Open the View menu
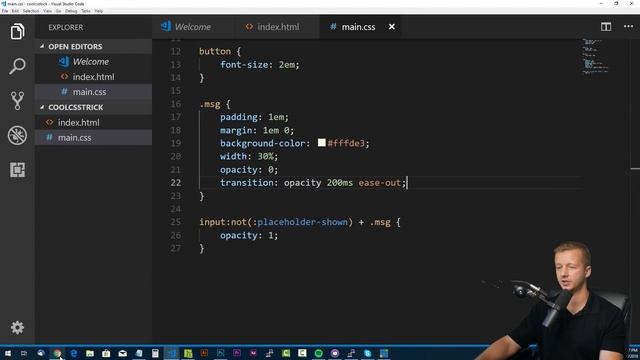This screenshot has height=360, width=640. click(x=47, y=11)
